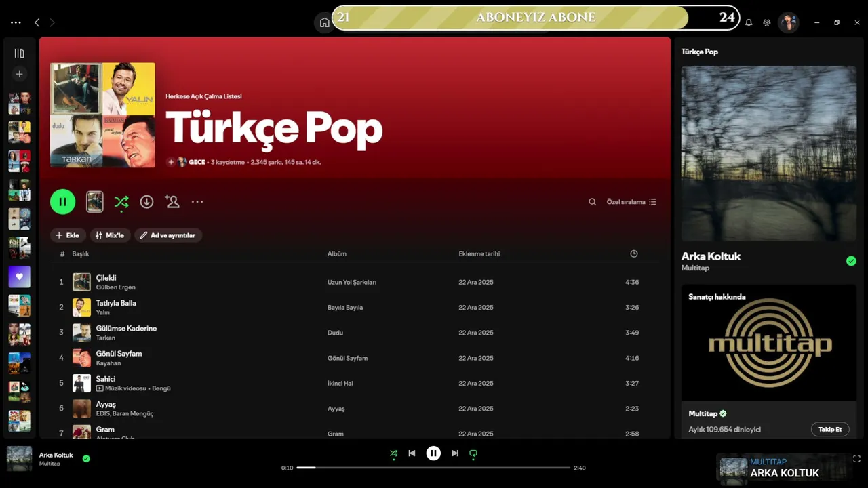The height and width of the screenshot is (488, 868).
Task: Click the Çilekli track cover thumbnail
Action: [81, 282]
